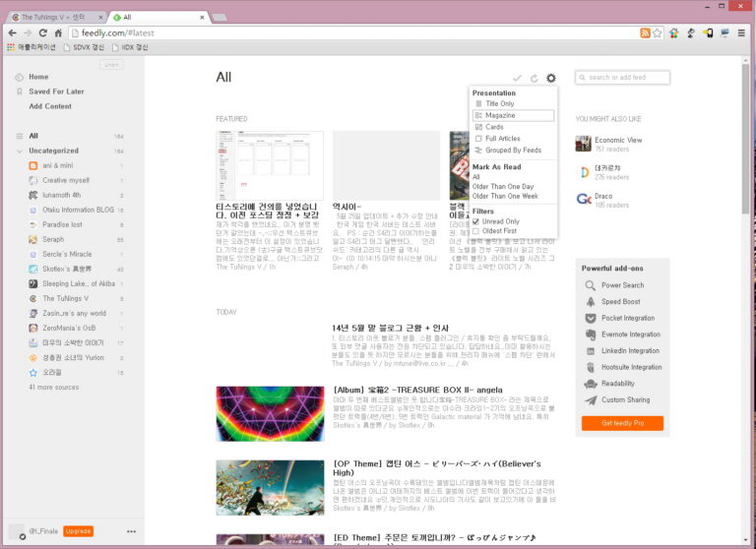Viewport: 756px width, 549px height.
Task: Collapse the Uncategorized category chevron
Action: pyautogui.click(x=20, y=152)
